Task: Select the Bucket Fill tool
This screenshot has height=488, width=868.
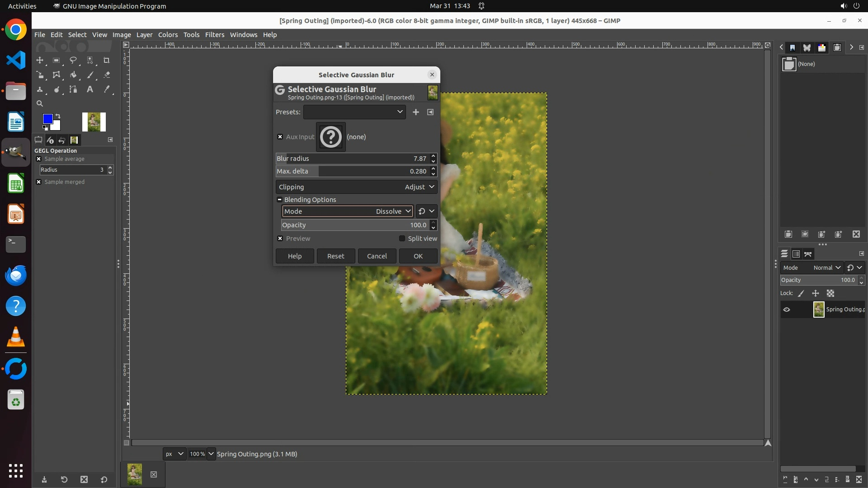Action: point(73,75)
